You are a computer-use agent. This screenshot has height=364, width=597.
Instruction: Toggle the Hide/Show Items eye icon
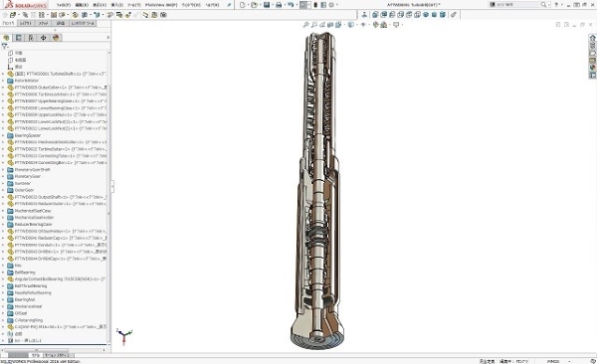(363, 25)
